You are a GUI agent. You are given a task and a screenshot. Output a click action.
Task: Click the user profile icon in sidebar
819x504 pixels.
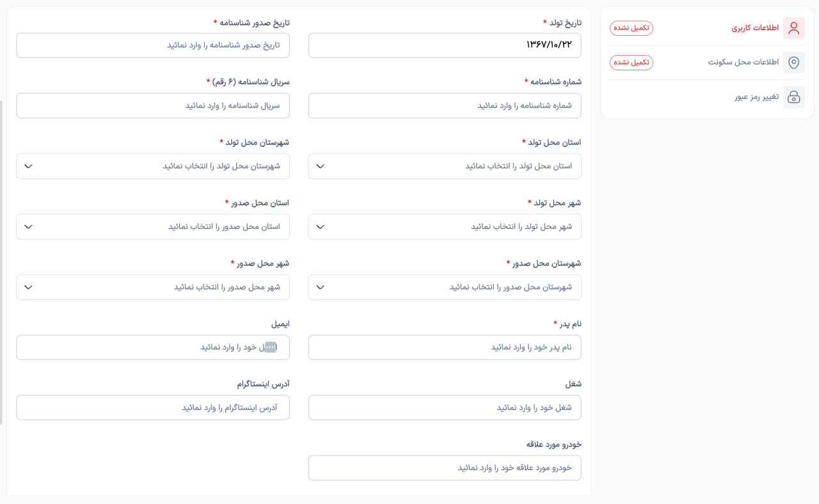point(793,28)
